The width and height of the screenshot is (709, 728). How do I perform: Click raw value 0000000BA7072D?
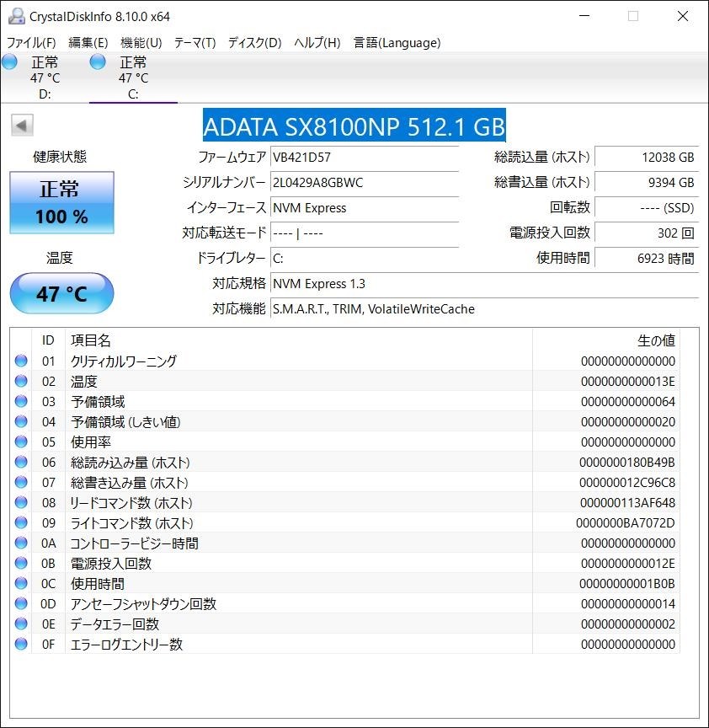click(626, 522)
